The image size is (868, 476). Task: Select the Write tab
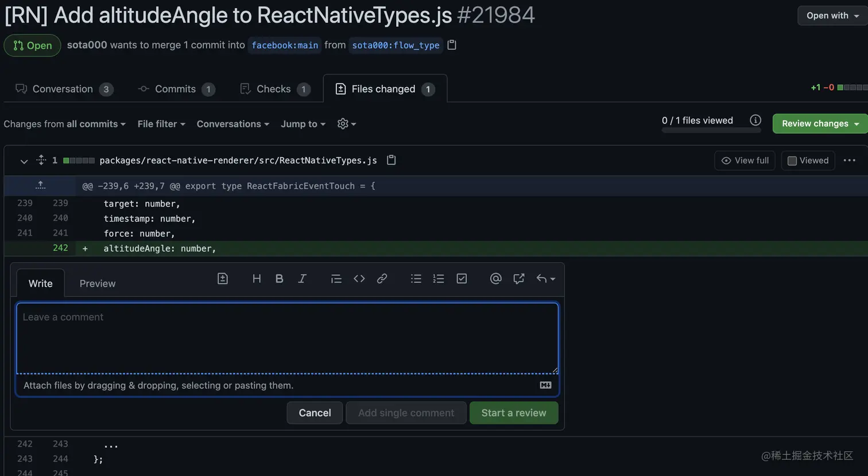[41, 283]
